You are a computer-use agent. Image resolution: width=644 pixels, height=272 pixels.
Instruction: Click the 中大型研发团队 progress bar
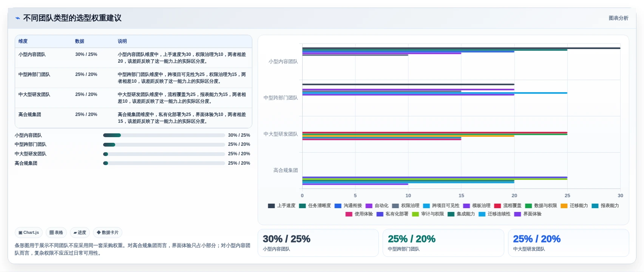164,154
